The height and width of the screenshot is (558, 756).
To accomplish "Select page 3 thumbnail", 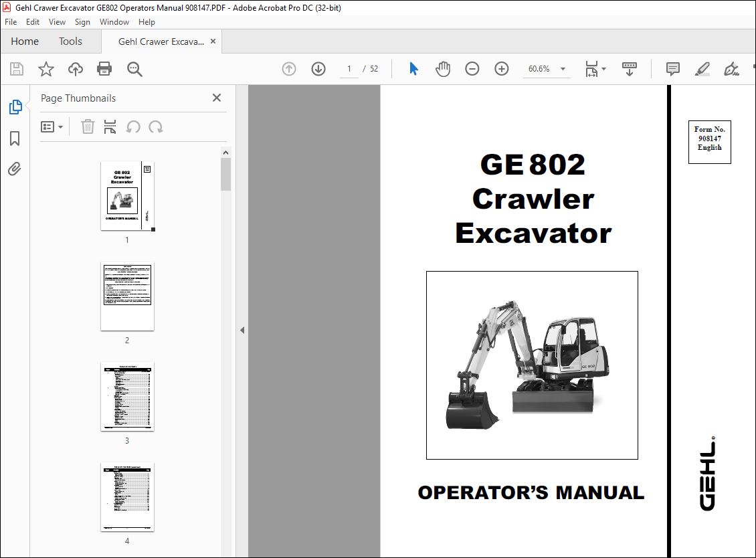I will pyautogui.click(x=127, y=397).
